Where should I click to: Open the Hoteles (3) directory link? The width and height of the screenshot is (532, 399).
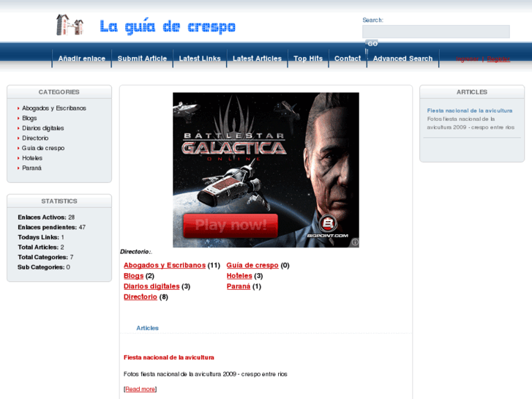click(239, 276)
